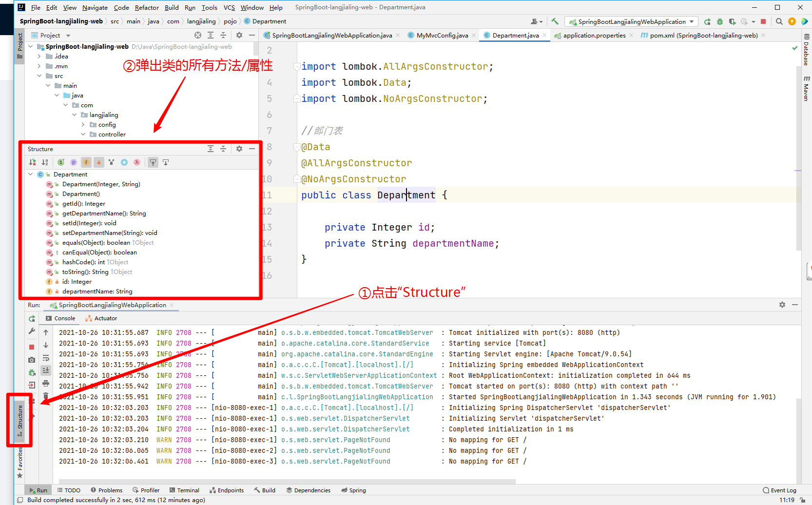
Task: Open Event Log
Action: point(780,490)
